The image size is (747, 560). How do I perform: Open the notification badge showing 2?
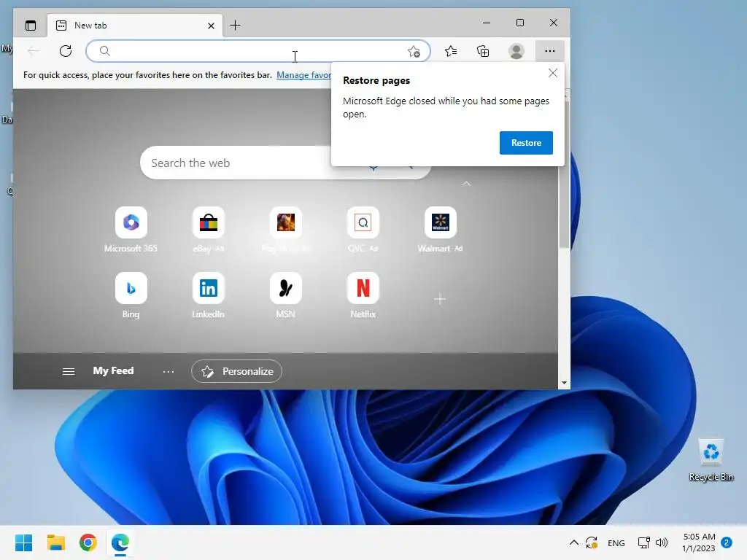point(727,542)
